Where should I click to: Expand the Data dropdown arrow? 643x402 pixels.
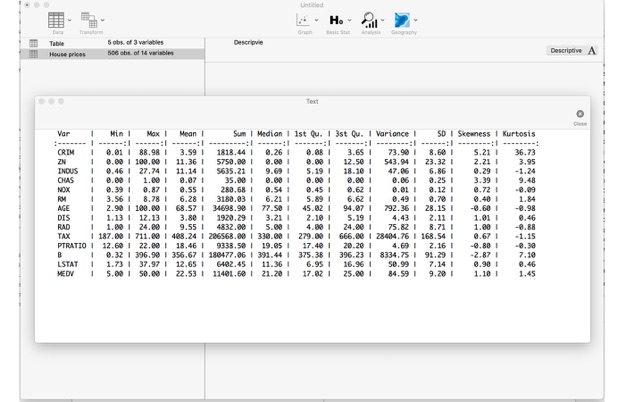click(69, 20)
